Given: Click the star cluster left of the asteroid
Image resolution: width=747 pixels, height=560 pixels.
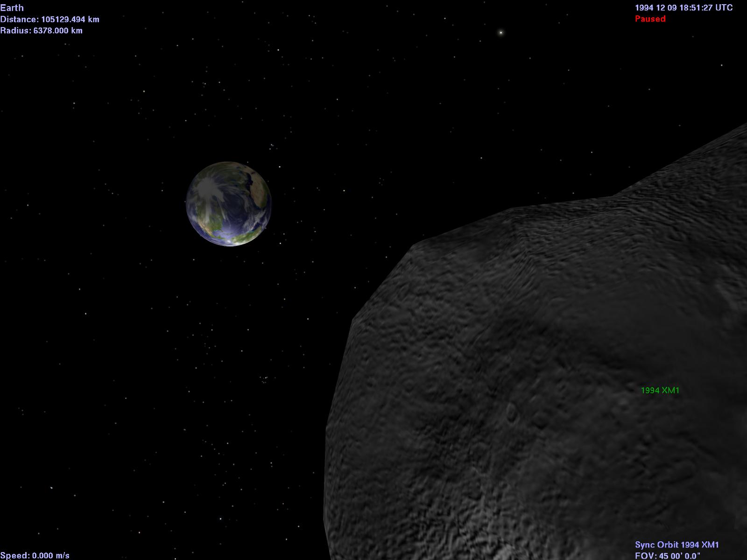Looking at the screenshot, I should 265,379.
